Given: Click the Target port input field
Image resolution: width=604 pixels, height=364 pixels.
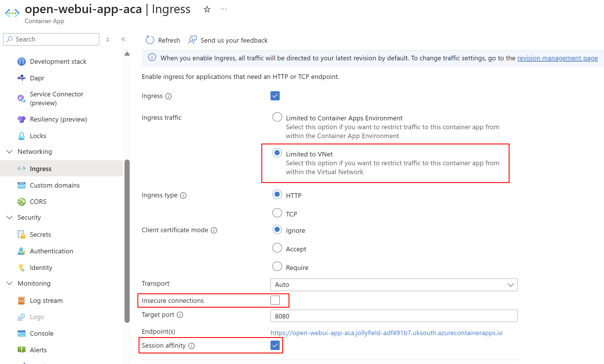Looking at the screenshot, I should pyautogui.click(x=394, y=316).
